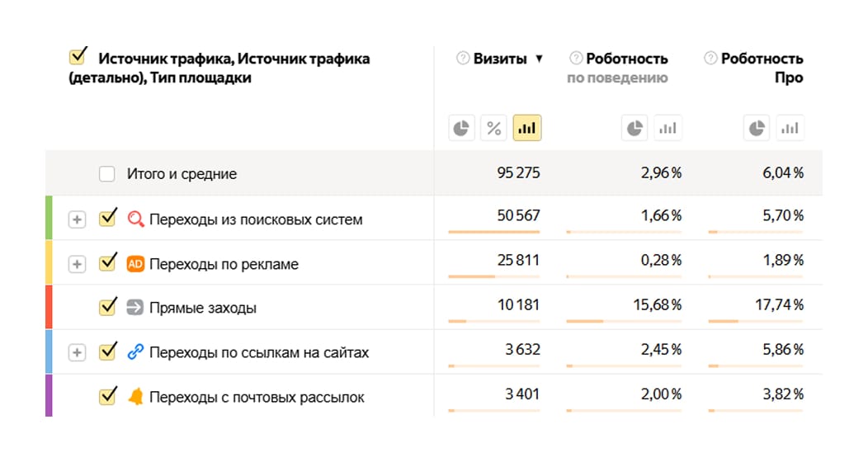This screenshot has height=462, width=868.
Task: Uncheck Прямые заходы checkbox
Action: coord(107,307)
